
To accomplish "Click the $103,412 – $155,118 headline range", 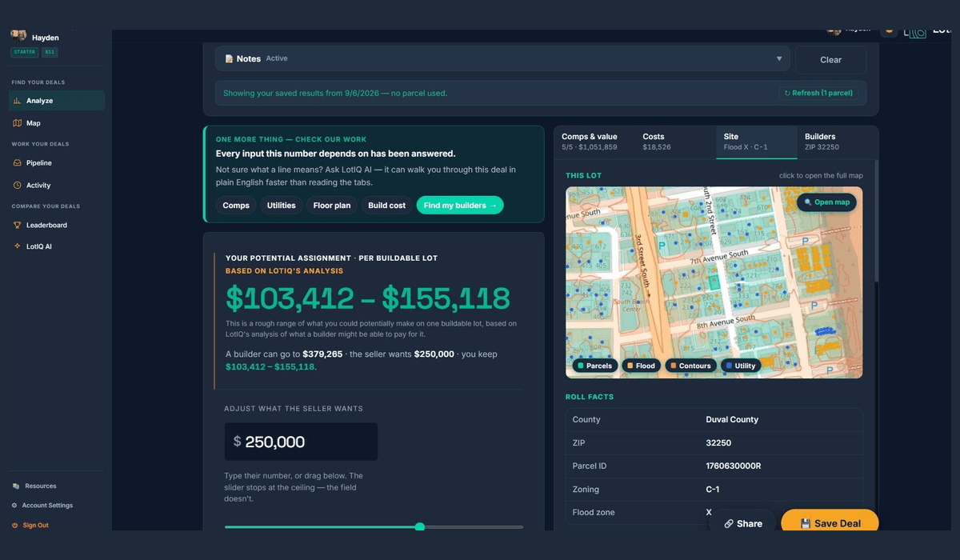I will (367, 298).
